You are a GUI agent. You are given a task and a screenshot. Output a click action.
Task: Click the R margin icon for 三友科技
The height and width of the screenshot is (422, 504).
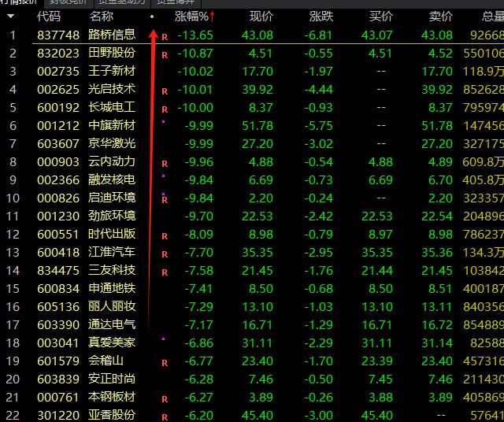pyautogui.click(x=165, y=272)
